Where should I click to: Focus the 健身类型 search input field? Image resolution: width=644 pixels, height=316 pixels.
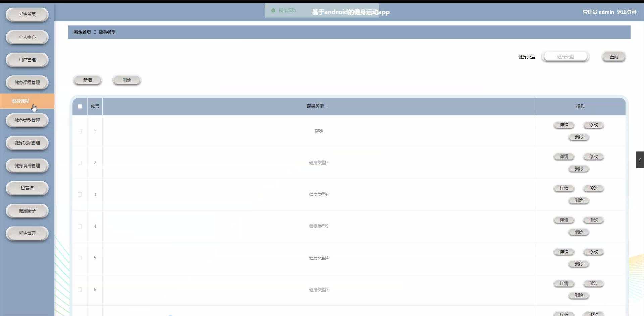566,57
